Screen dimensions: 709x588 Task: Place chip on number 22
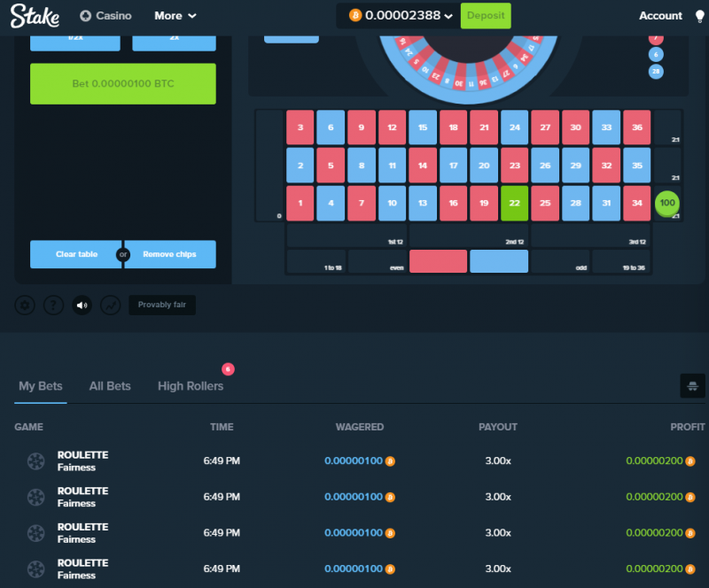click(x=514, y=203)
